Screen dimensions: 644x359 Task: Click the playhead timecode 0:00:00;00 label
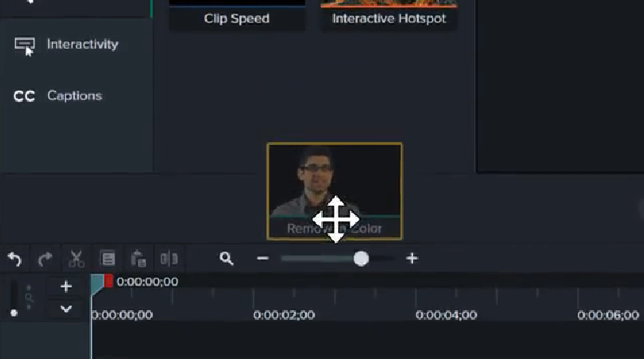148,282
